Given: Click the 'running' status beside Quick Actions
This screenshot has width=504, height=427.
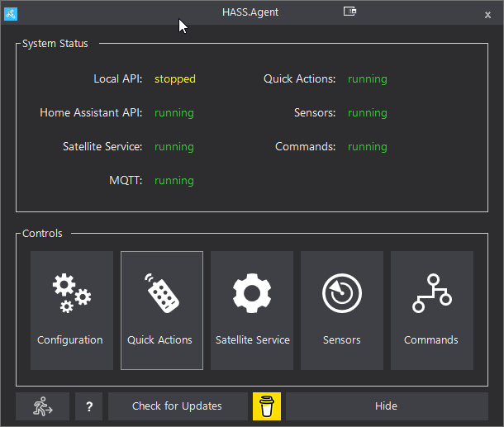Looking at the screenshot, I should (368, 79).
